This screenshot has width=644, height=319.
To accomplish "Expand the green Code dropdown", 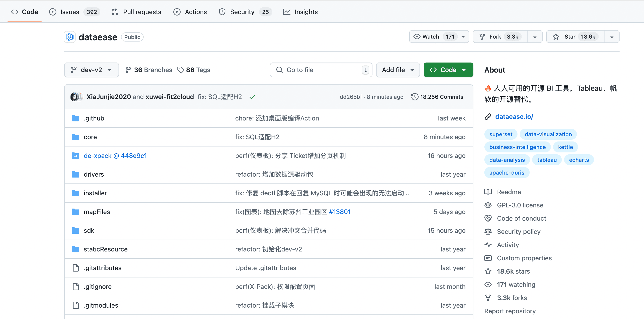I will tap(464, 70).
